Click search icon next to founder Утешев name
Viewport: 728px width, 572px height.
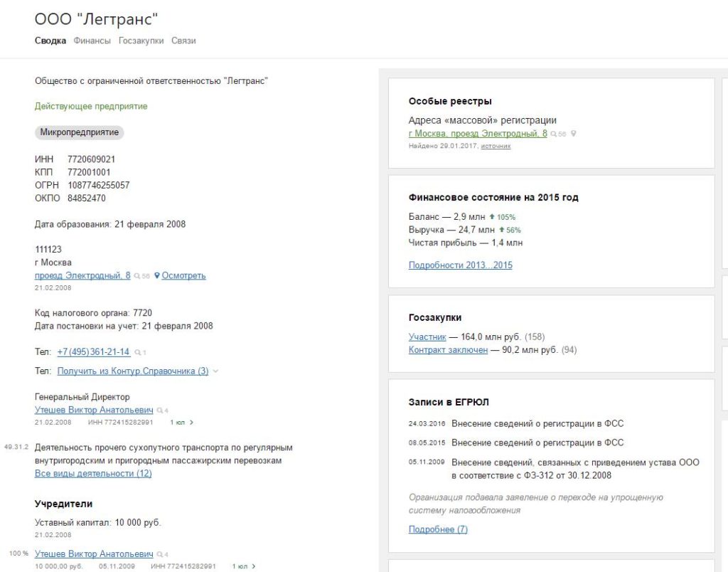[160, 554]
